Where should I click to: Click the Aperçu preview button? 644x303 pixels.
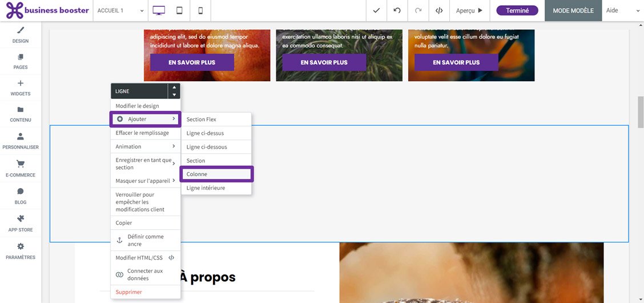click(469, 10)
